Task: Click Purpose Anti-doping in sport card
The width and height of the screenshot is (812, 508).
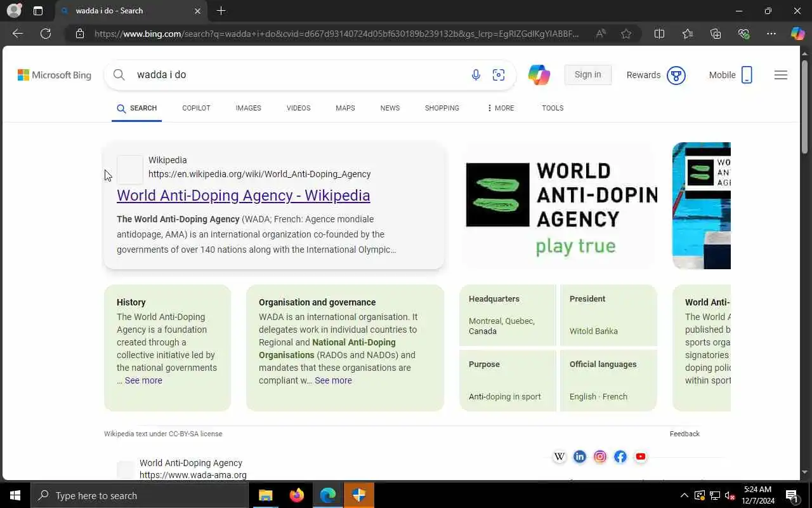Action: [x=507, y=380]
